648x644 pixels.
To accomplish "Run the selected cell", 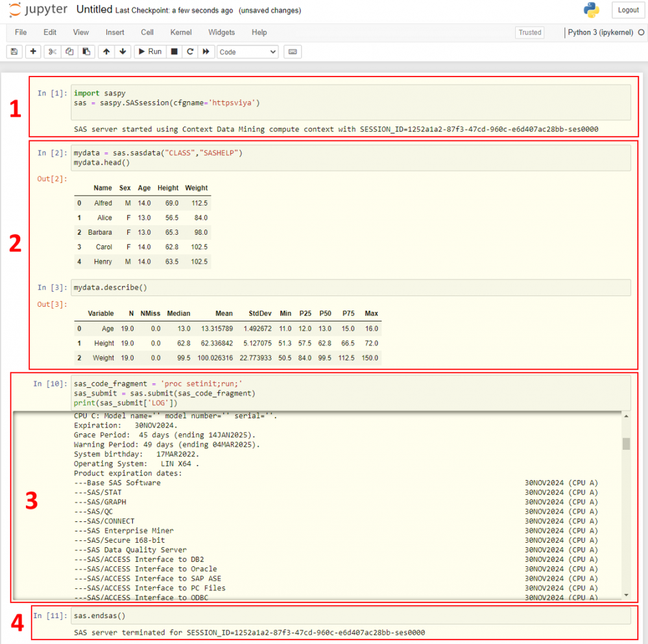I will click(150, 52).
